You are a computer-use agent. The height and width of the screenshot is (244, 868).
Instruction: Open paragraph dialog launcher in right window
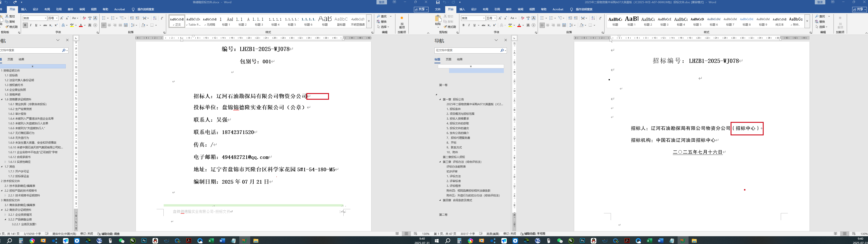602,33
